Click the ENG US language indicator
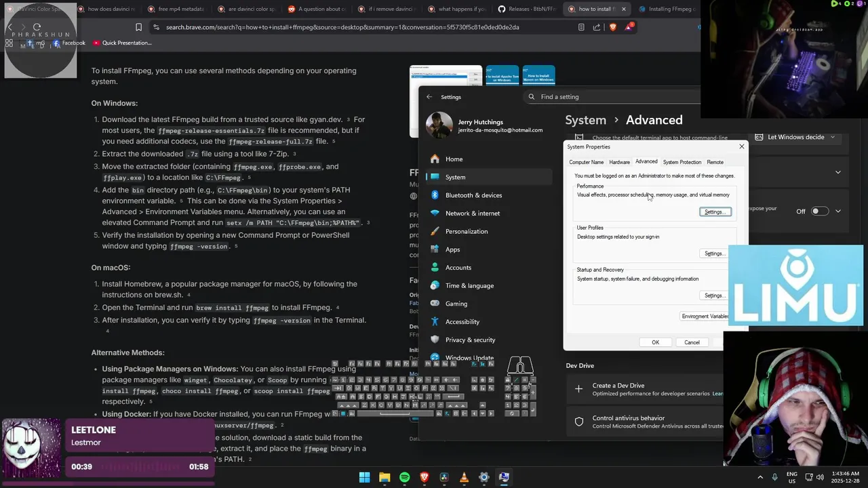Image resolution: width=868 pixels, height=488 pixels. [x=792, y=477]
